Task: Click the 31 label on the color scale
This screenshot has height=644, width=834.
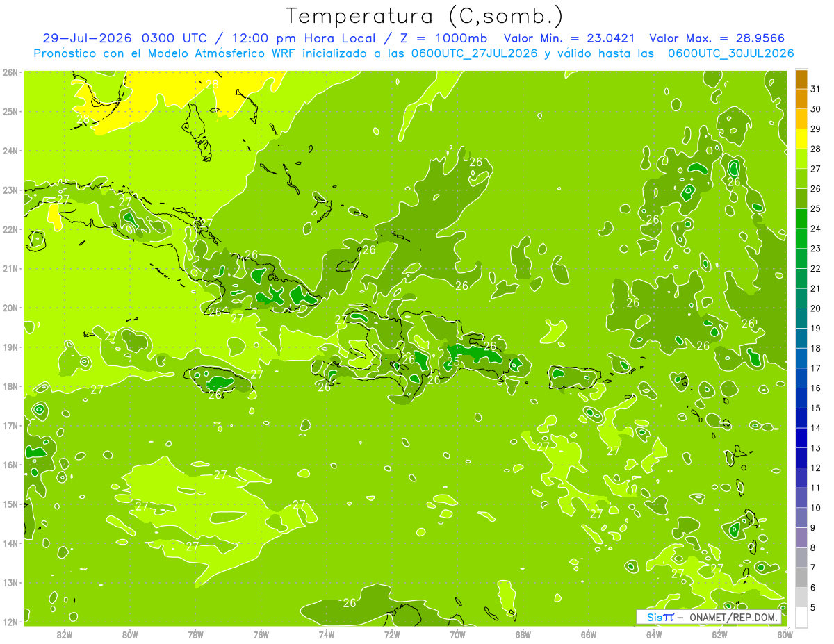Action: 816,88
